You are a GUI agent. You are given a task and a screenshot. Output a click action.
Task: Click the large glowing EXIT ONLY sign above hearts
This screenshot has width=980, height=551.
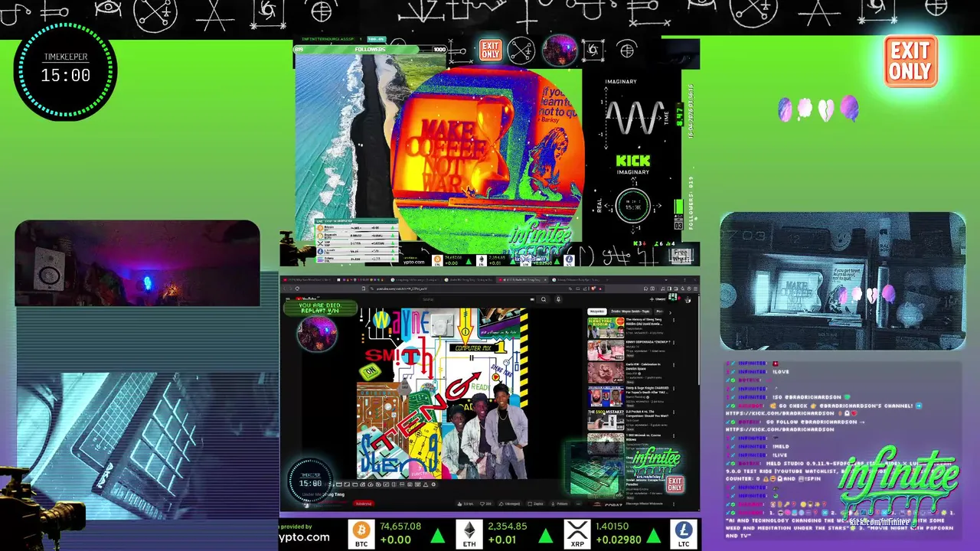coord(910,61)
